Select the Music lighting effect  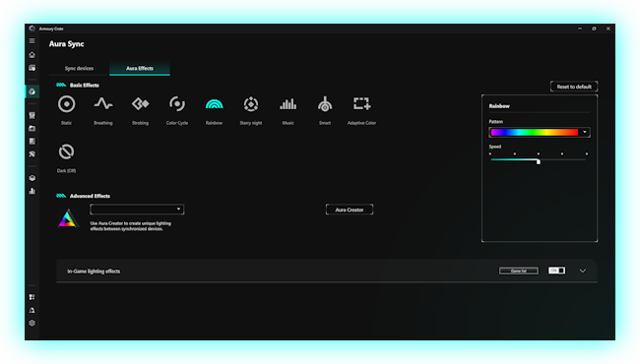pyautogui.click(x=288, y=104)
